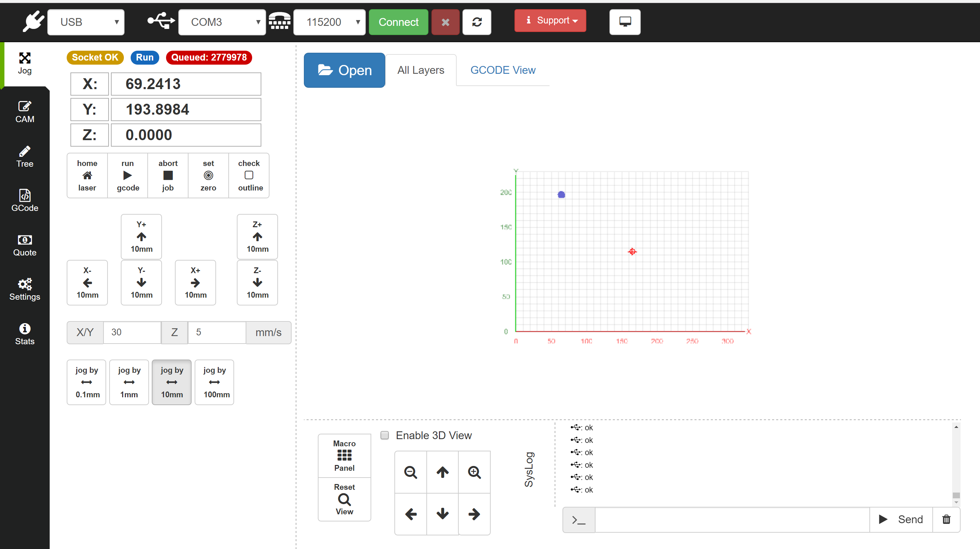This screenshot has width=980, height=549.
Task: Jog Z+ by 10mm
Action: click(x=258, y=236)
